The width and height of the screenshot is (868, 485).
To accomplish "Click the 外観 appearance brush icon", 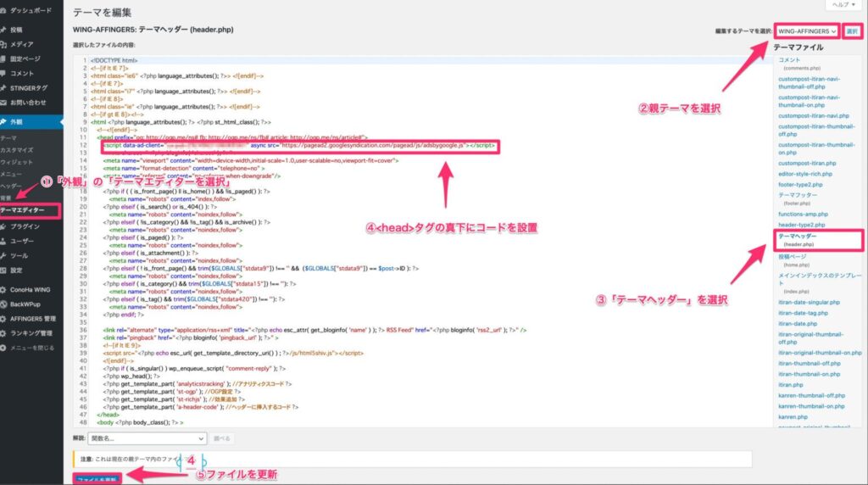I will pyautogui.click(x=3, y=122).
